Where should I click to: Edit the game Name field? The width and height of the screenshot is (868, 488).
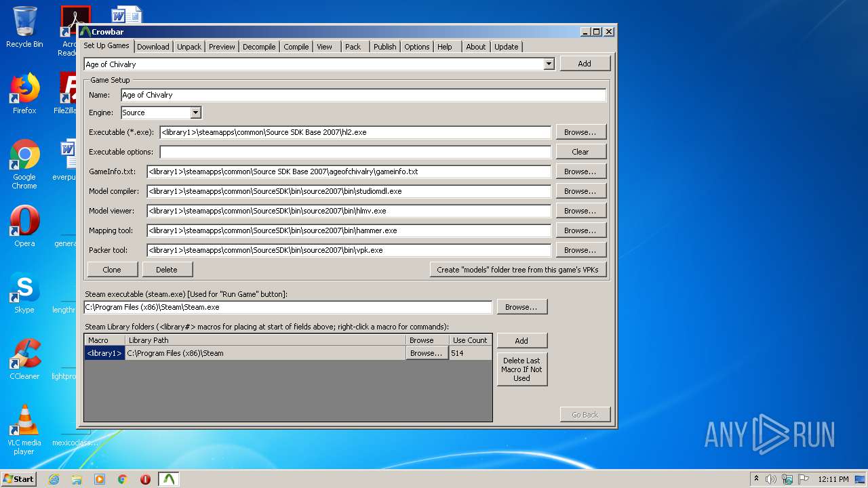click(363, 95)
